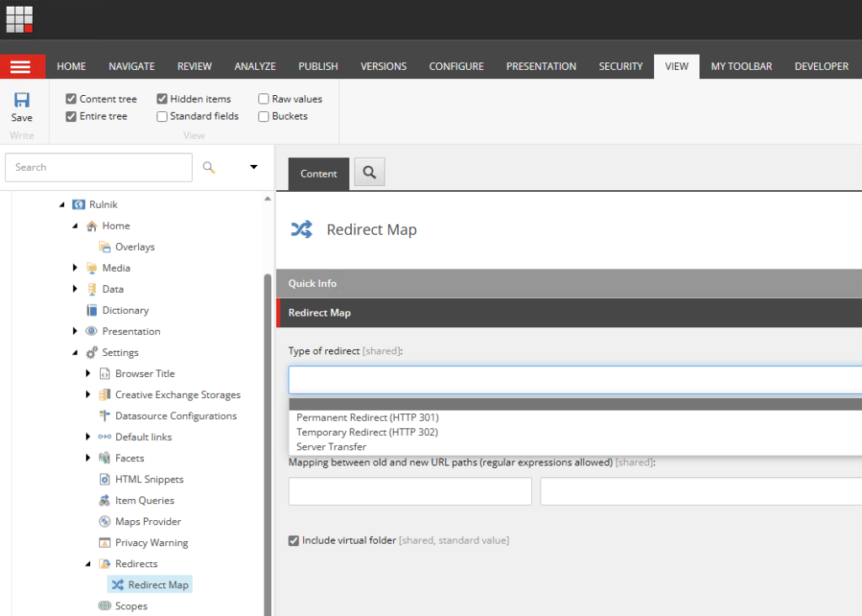Open the search tab magnifier icon

tap(369, 173)
